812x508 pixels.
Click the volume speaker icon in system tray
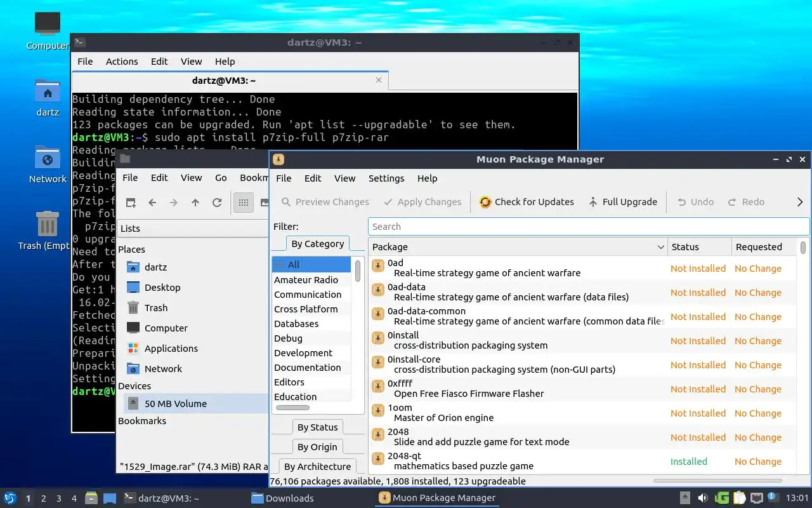pyautogui.click(x=703, y=498)
